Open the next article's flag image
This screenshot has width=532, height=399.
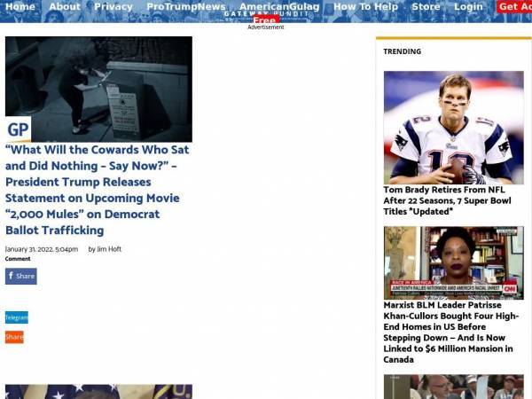pyautogui.click(x=98, y=392)
